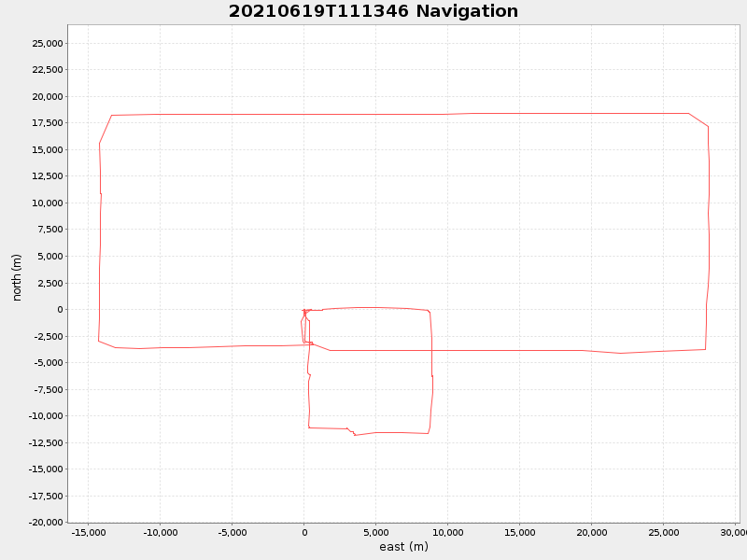Click the 0 east axis tick label

click(x=304, y=532)
